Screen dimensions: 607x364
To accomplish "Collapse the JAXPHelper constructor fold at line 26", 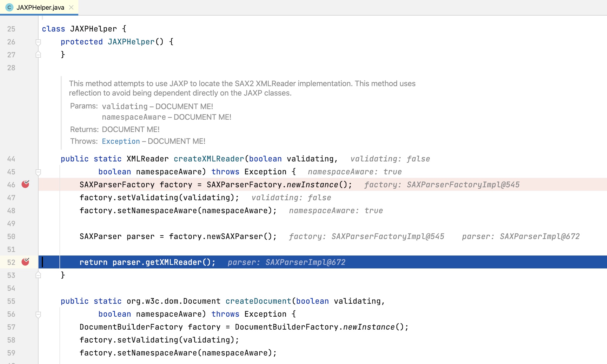I will [x=38, y=42].
